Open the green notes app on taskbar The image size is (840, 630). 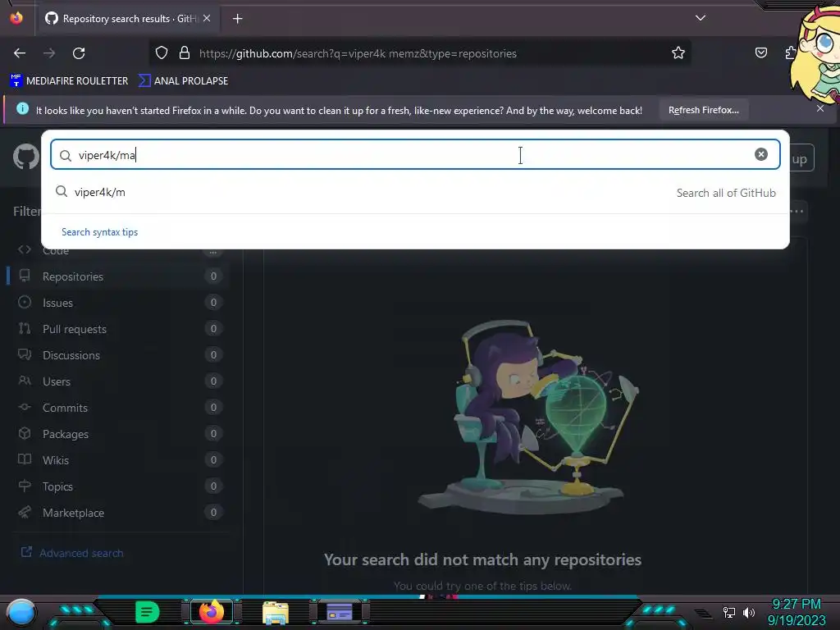148,612
